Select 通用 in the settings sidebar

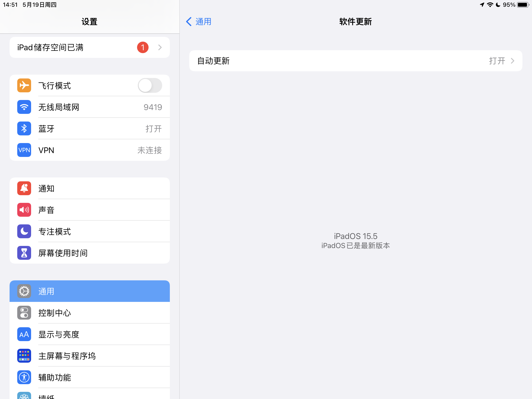click(x=89, y=291)
